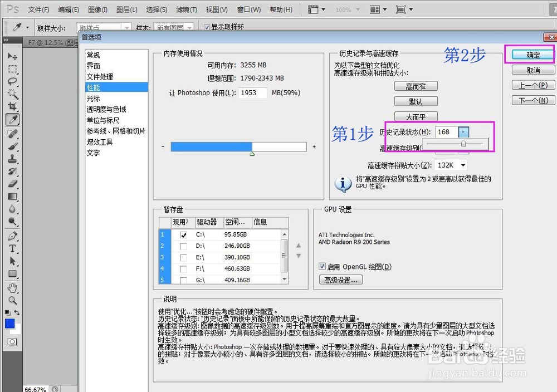The image size is (557, 392).
Task: Click the history states field showing 168
Action: [447, 132]
